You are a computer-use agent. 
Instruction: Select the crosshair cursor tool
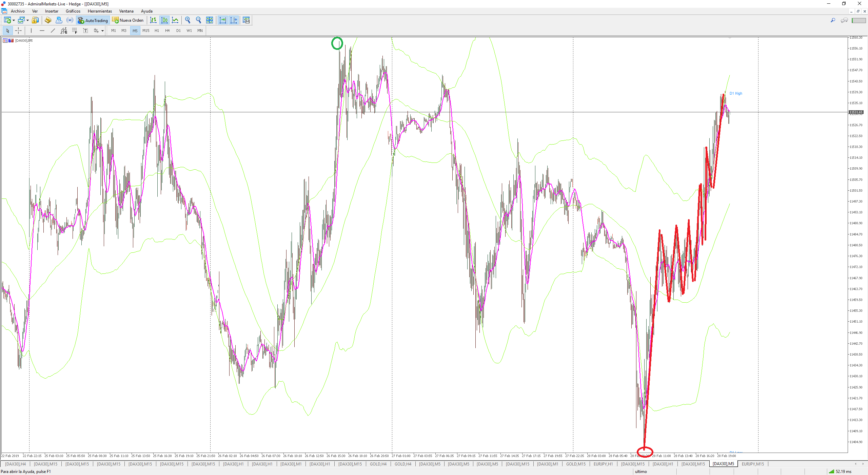[18, 31]
